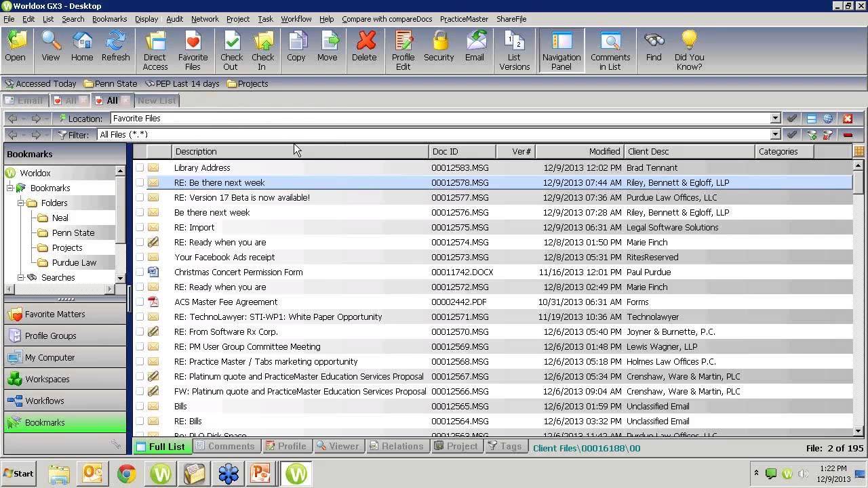Tick the checkbox beside ACS Master Fee Agreement
The image size is (868, 488).
click(140, 302)
